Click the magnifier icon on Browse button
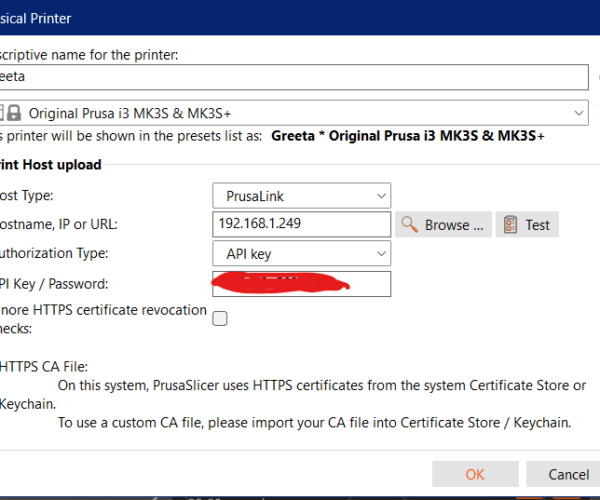 click(x=409, y=225)
